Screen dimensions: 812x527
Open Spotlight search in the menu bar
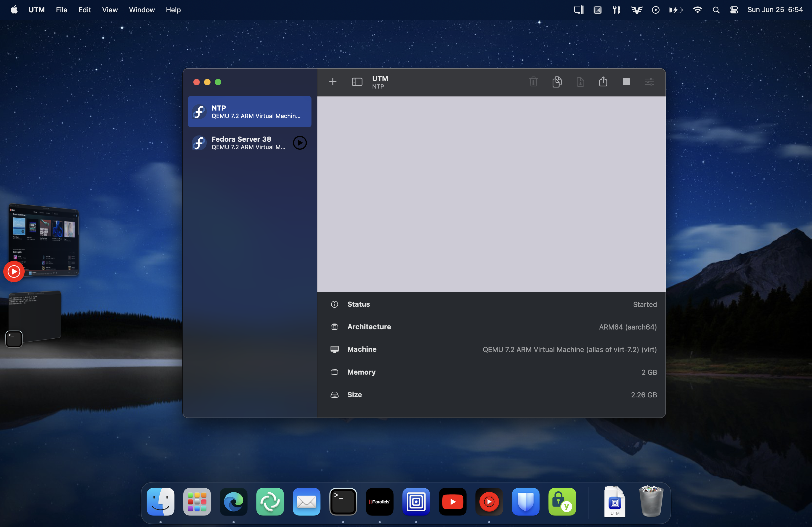point(716,10)
